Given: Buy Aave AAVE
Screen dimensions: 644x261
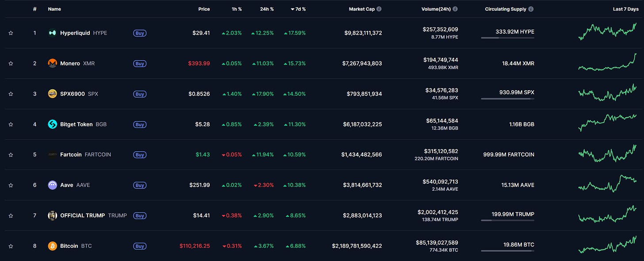Looking at the screenshot, I should 140,185.
